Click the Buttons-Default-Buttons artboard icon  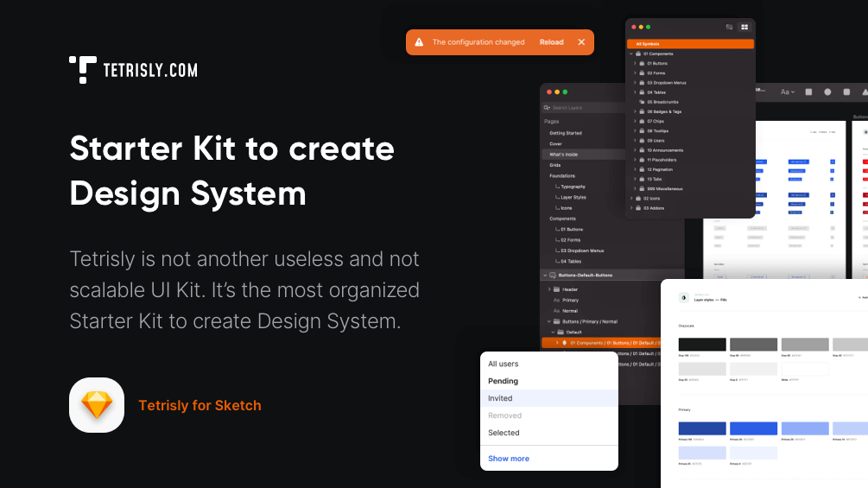click(x=553, y=275)
